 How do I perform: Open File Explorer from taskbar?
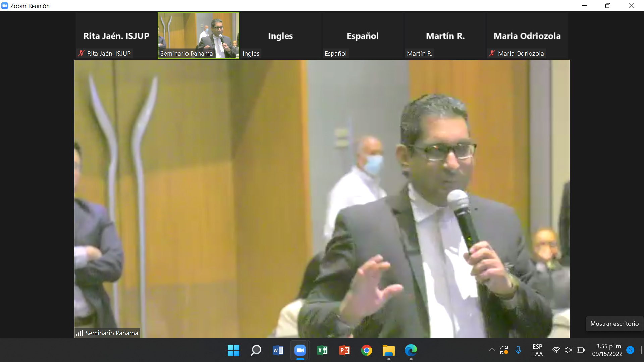click(389, 350)
